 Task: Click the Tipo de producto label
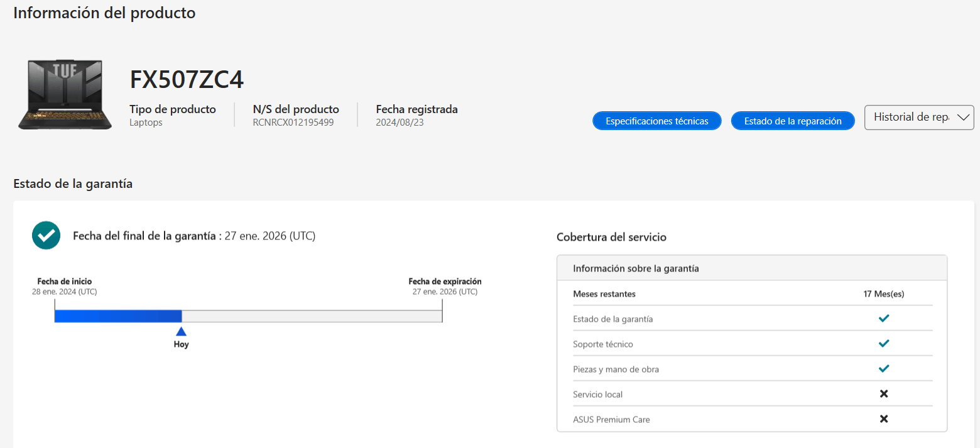[x=173, y=109]
